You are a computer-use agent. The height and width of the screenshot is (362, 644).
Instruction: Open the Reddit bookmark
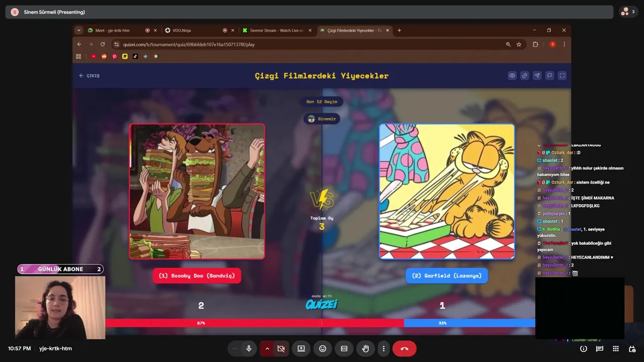(104, 56)
